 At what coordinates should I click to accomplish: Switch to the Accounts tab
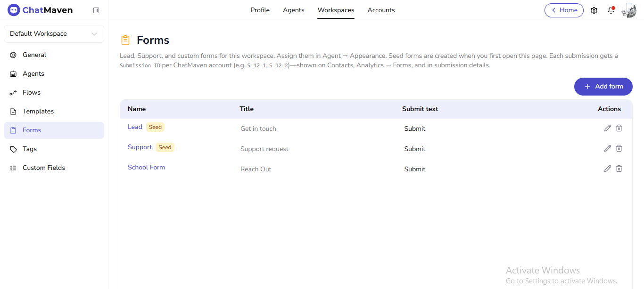pos(381,10)
